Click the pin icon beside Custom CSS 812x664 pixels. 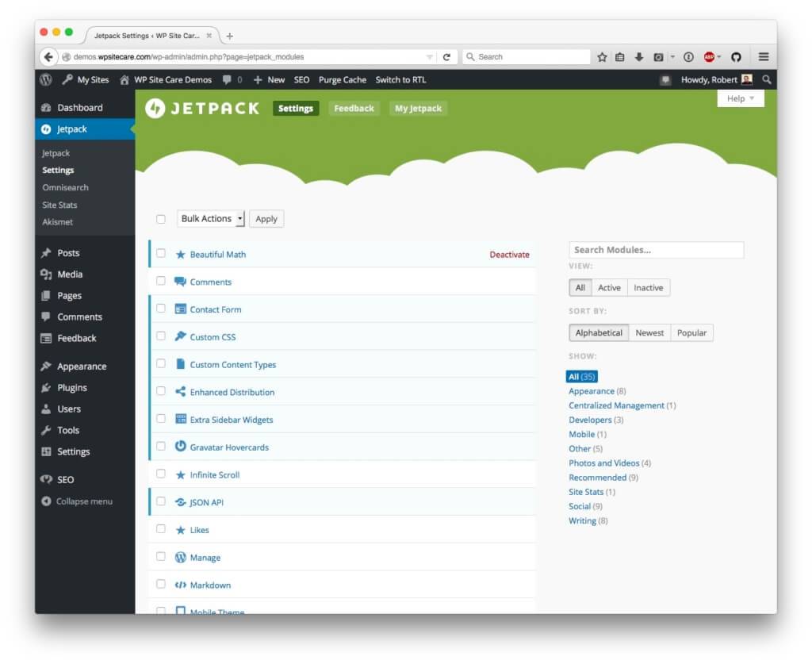point(180,336)
